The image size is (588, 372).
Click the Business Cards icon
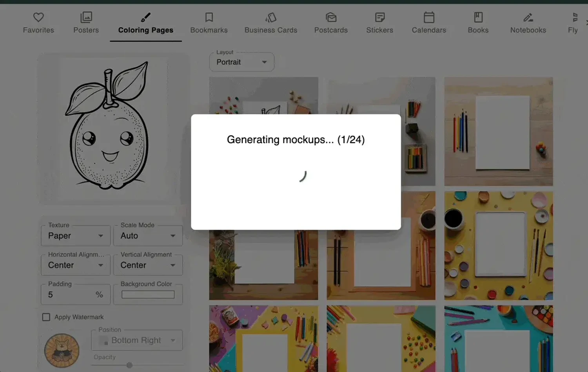[270, 17]
